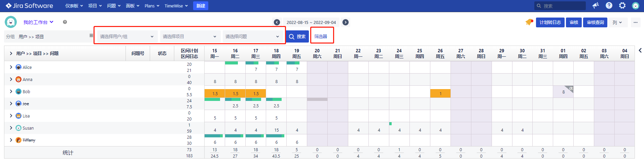This screenshot has height=162, width=644.
Task: Open the 请选择问题 dropdown
Action: click(252, 36)
